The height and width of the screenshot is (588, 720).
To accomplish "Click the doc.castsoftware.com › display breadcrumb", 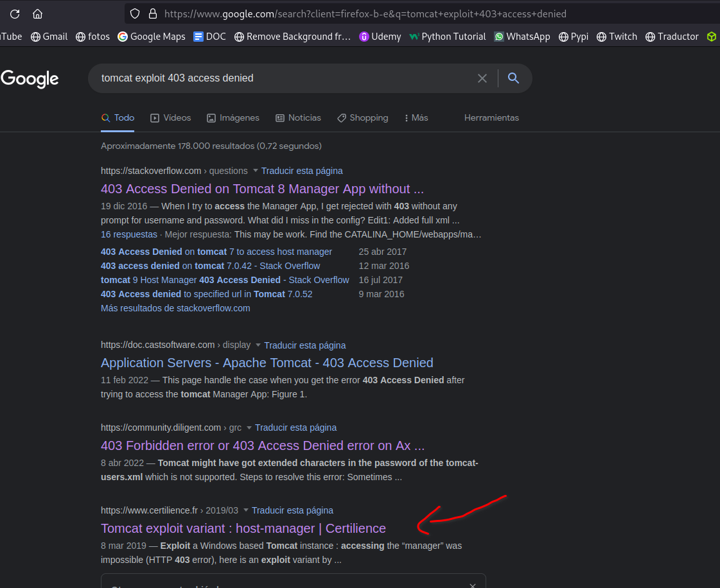I will pos(176,345).
